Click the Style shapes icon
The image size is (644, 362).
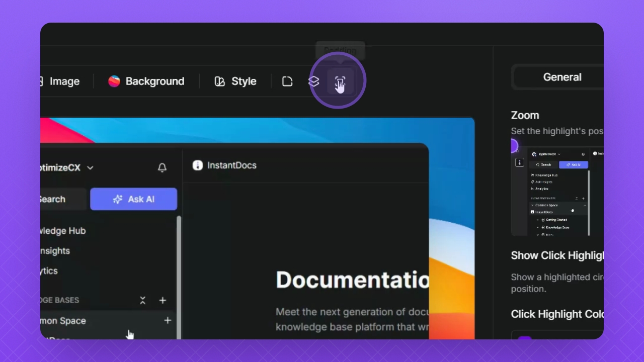click(x=219, y=81)
